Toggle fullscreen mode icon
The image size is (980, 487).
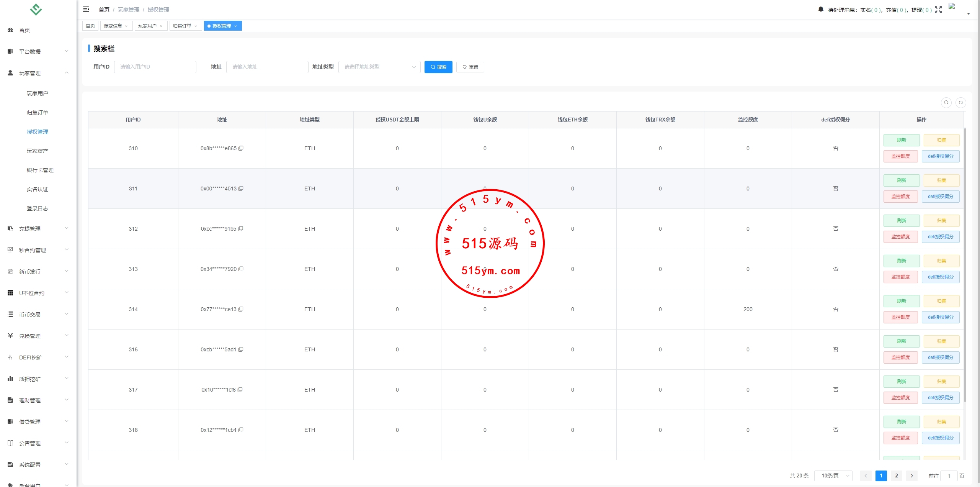[x=938, y=10]
